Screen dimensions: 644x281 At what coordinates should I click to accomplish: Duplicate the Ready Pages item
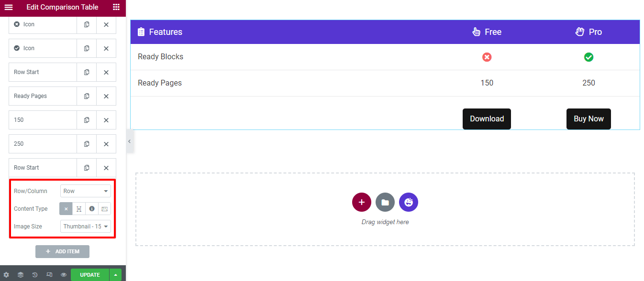pyautogui.click(x=87, y=96)
